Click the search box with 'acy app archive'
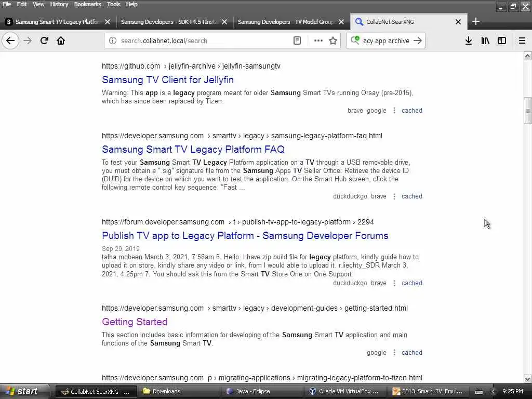 386,41
